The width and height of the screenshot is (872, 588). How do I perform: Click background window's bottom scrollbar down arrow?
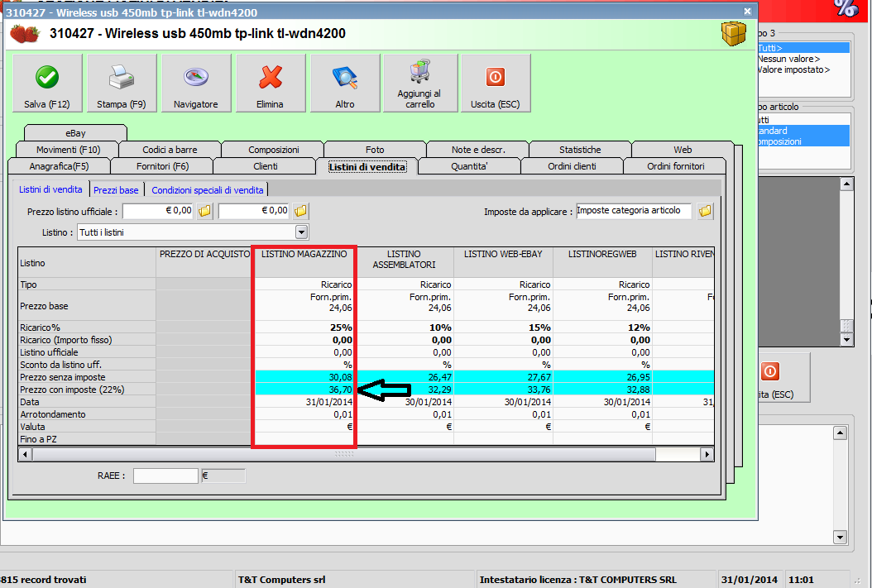(x=840, y=537)
